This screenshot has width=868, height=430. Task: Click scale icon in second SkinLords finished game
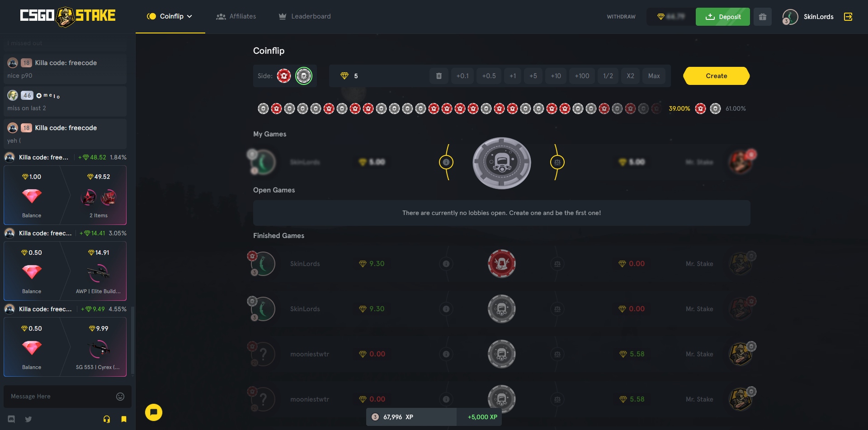[x=557, y=309]
